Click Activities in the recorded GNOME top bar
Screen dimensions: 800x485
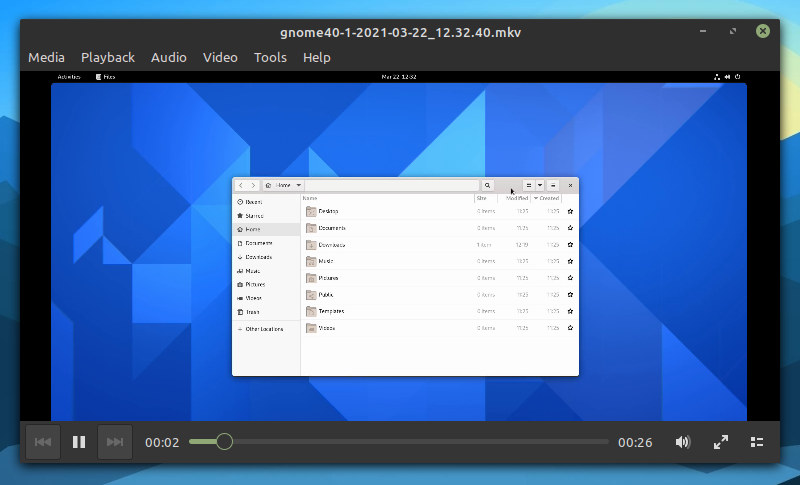(x=69, y=77)
